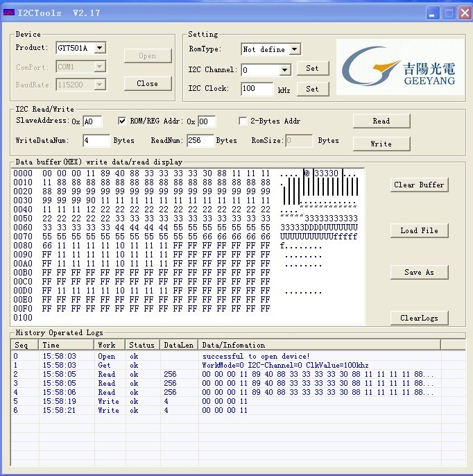Click the Load File button
The width and height of the screenshot is (473, 476).
click(420, 230)
